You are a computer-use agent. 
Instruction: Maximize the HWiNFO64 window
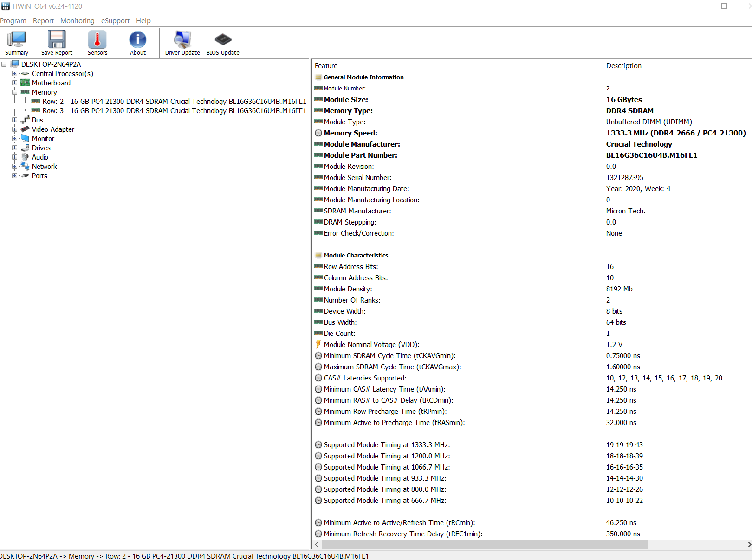[724, 6]
